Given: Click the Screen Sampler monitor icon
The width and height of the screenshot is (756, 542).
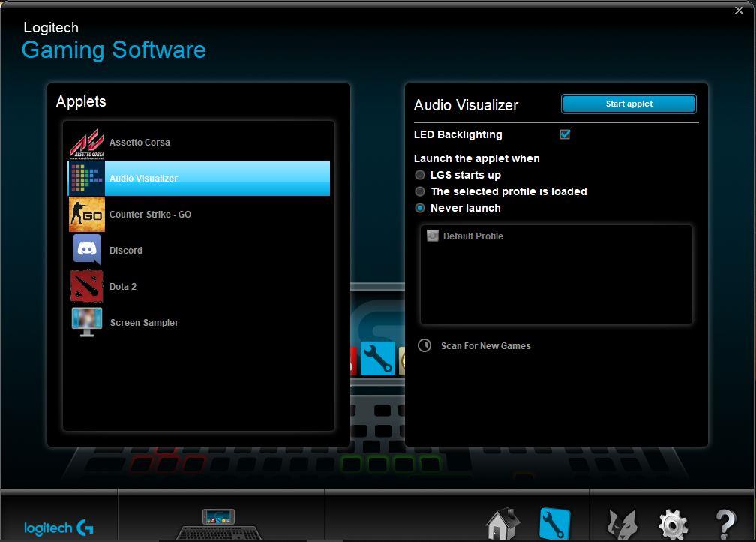Looking at the screenshot, I should [x=87, y=322].
